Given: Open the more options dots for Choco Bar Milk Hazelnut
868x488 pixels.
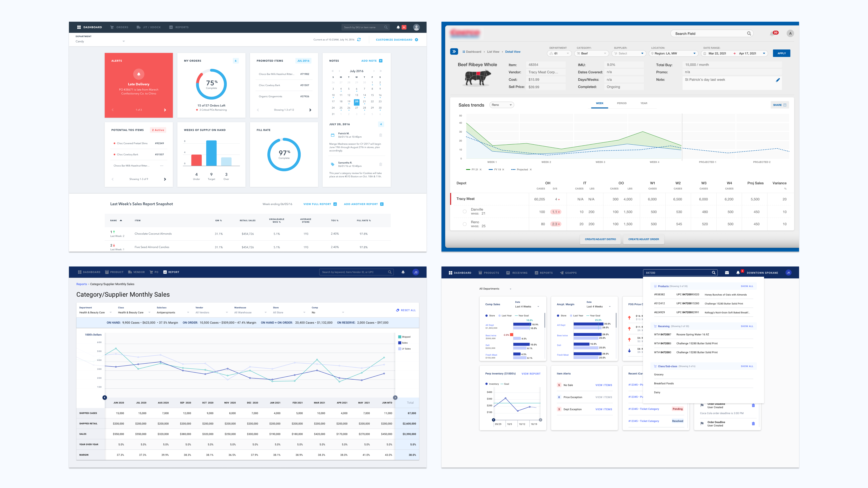Looking at the screenshot, I should tap(162, 166).
